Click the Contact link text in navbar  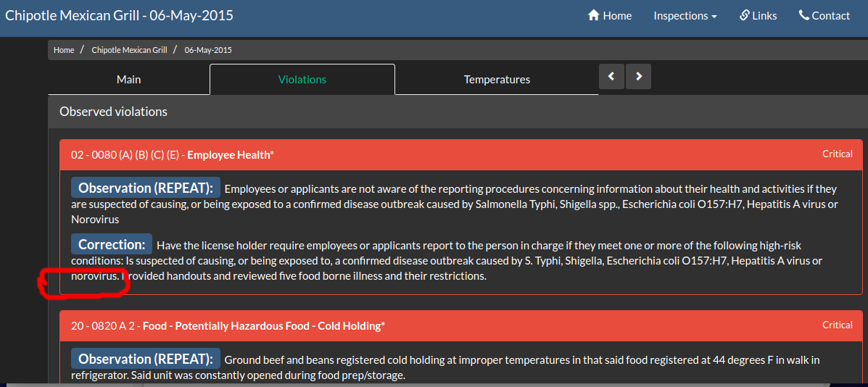(x=830, y=16)
